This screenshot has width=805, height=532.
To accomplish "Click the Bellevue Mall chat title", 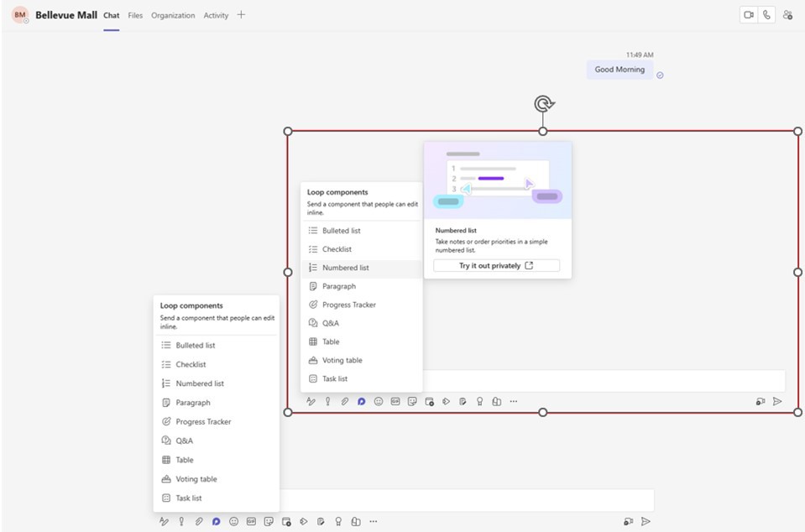I will (x=66, y=15).
